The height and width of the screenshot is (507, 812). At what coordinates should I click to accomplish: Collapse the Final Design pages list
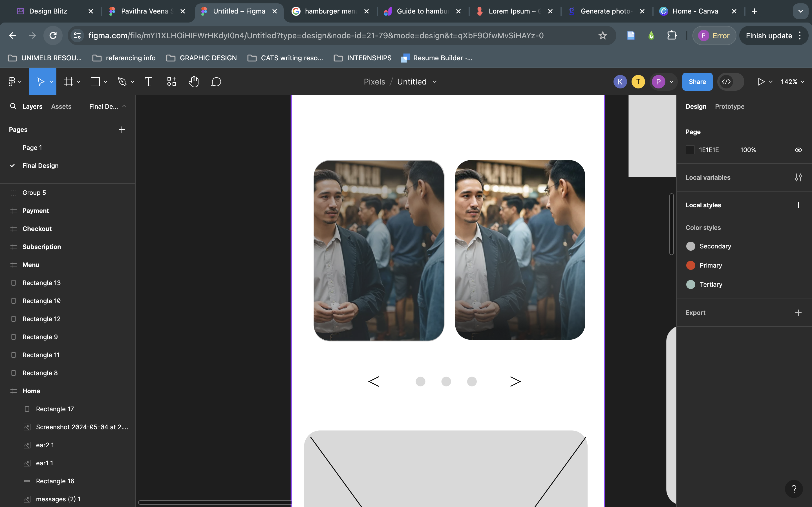(x=124, y=106)
